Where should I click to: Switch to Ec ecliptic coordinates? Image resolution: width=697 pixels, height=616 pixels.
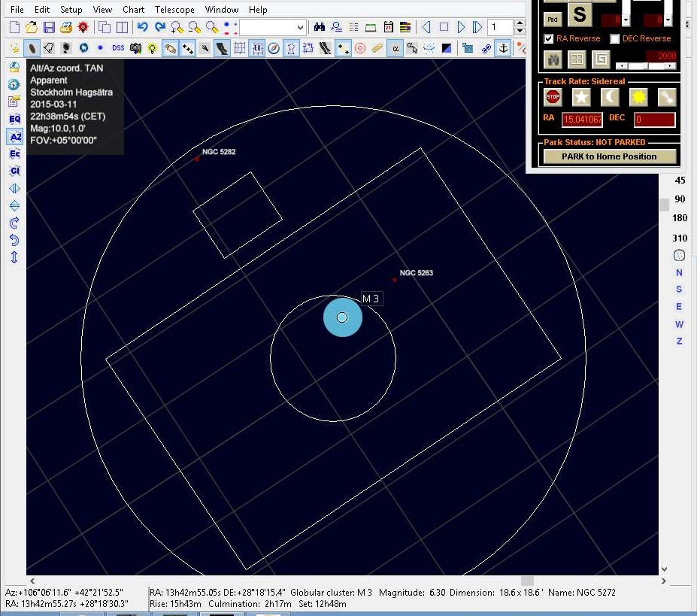tap(15, 154)
